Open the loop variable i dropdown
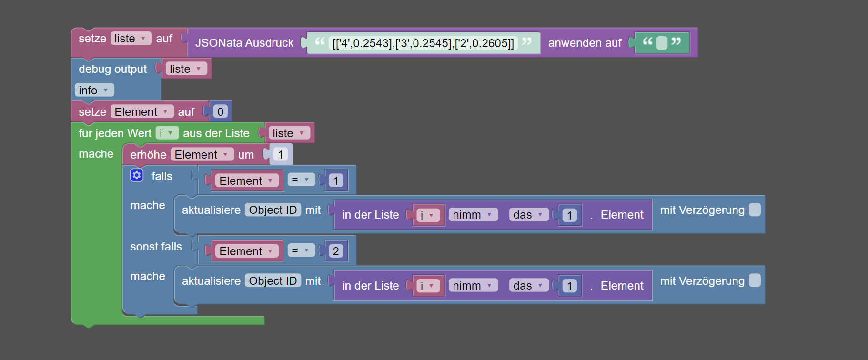This screenshot has width=868, height=360. click(x=167, y=133)
